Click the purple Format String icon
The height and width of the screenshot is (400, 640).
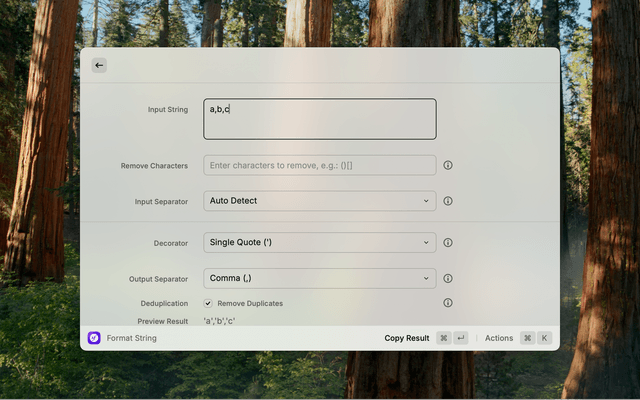tap(94, 338)
